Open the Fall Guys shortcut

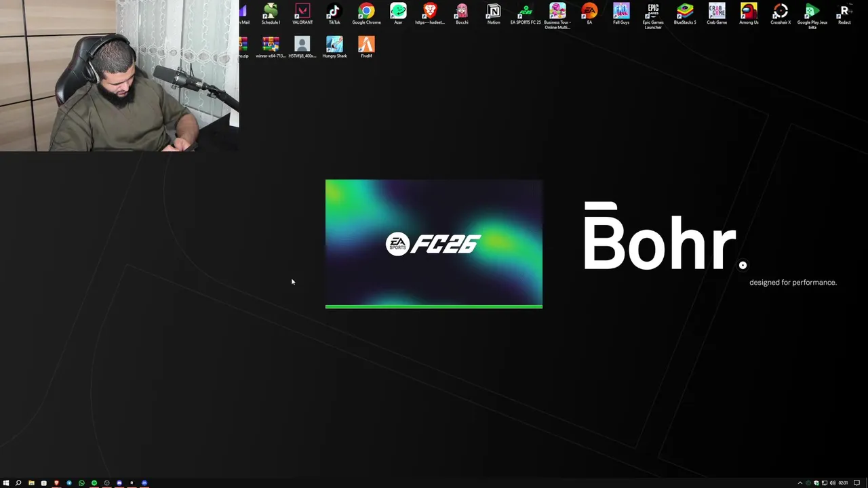621,14
